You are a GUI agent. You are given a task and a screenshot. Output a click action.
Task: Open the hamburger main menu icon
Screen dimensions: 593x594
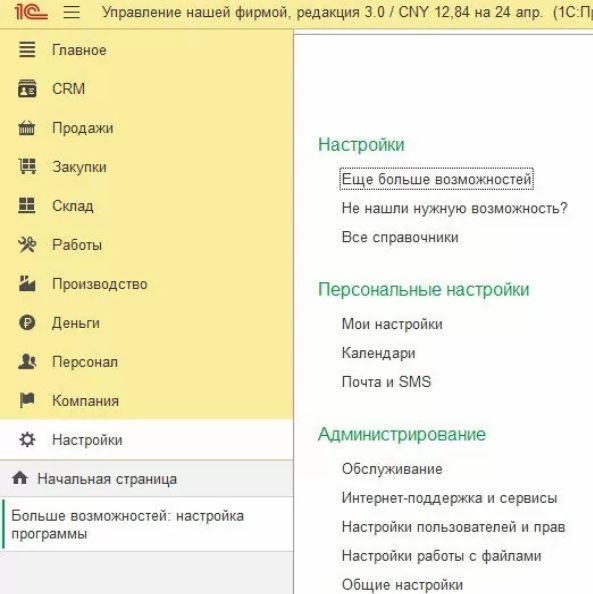pos(71,12)
